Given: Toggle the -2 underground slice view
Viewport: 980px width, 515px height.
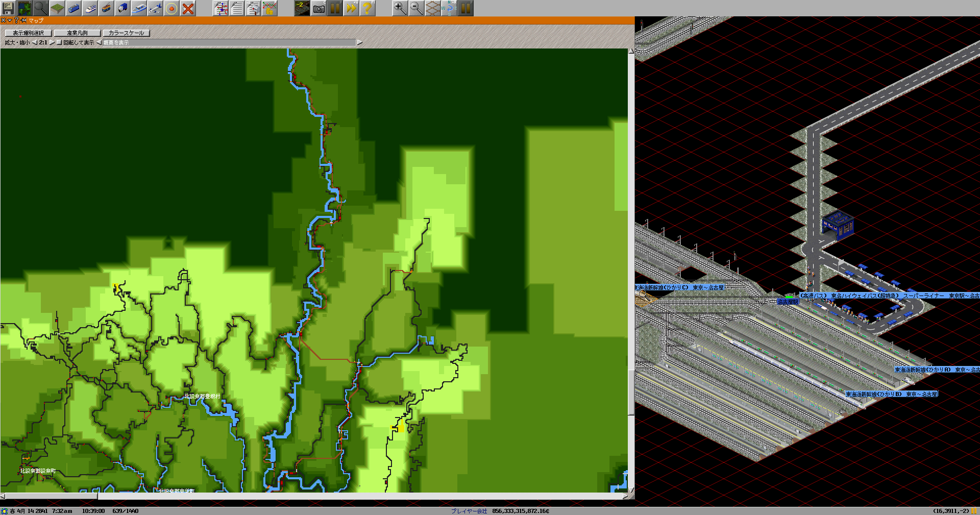Looking at the screenshot, I should 302,8.
